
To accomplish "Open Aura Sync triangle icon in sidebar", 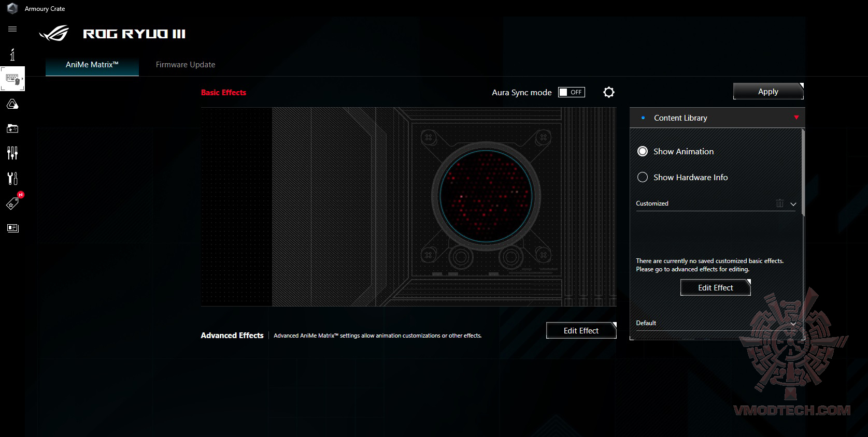I will pyautogui.click(x=12, y=105).
